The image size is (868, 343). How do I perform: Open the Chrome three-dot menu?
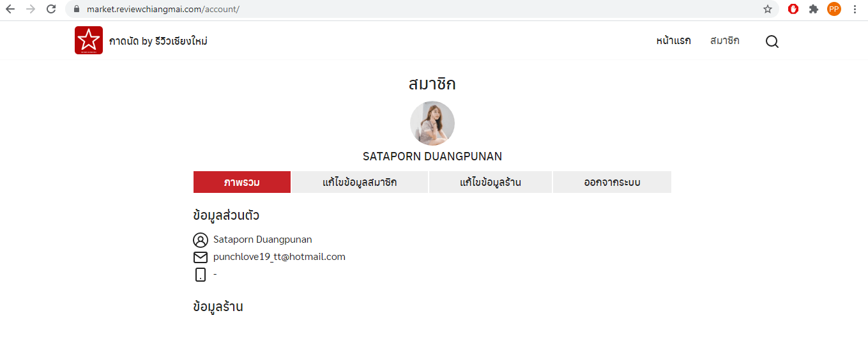point(855,9)
